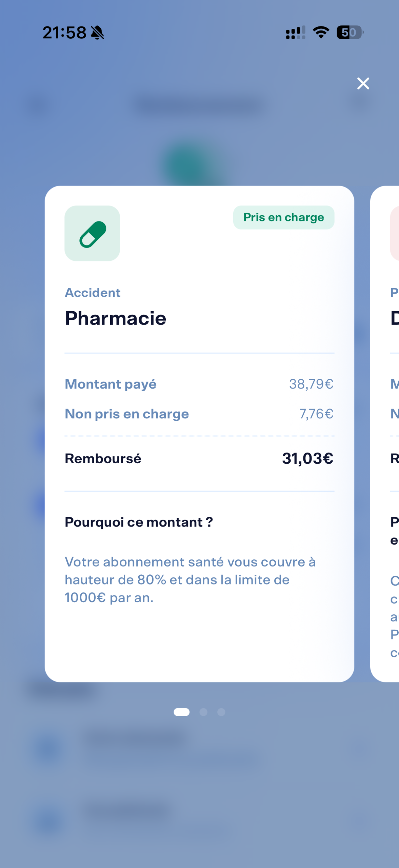The height and width of the screenshot is (868, 399).
Task: Tap the battery level indicator
Action: [x=350, y=33]
